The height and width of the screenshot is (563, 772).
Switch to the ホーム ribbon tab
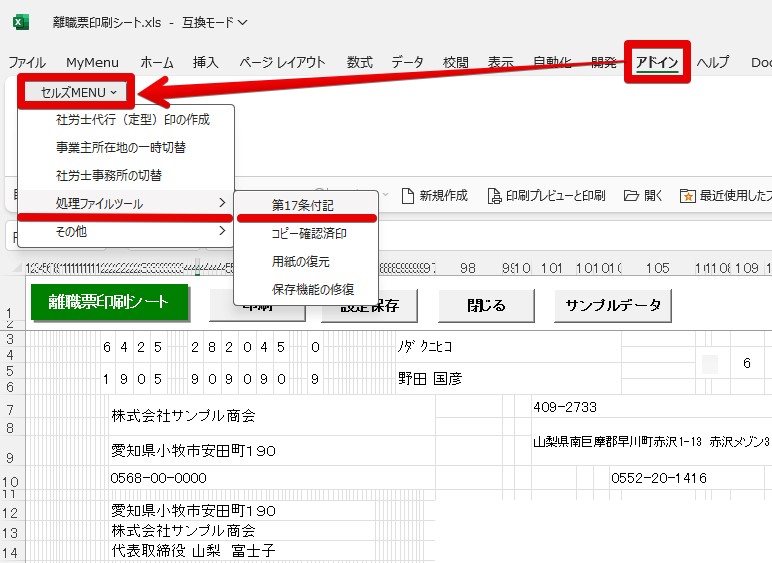[157, 63]
